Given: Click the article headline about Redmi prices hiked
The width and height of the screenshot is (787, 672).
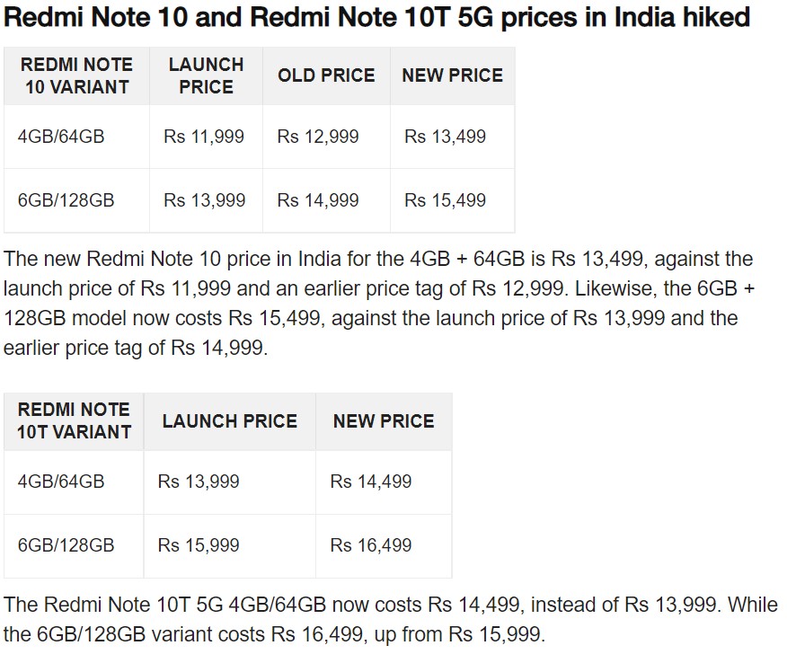Looking at the screenshot, I should [376, 17].
